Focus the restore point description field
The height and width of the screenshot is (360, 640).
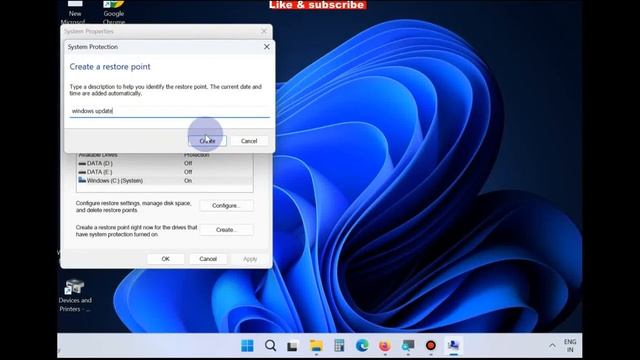coord(169,111)
